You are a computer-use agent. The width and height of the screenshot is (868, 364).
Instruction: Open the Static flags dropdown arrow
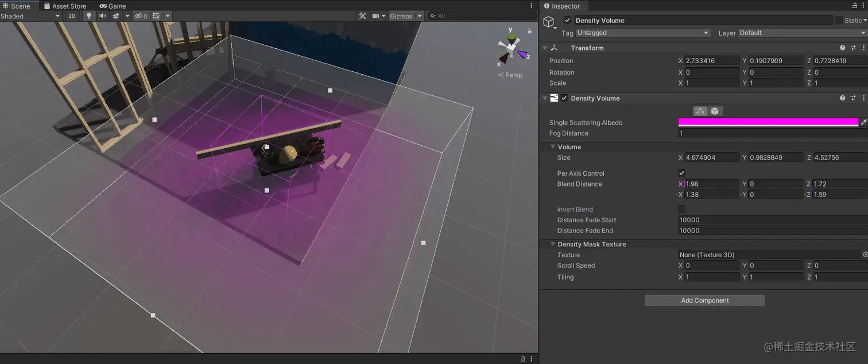(865, 20)
